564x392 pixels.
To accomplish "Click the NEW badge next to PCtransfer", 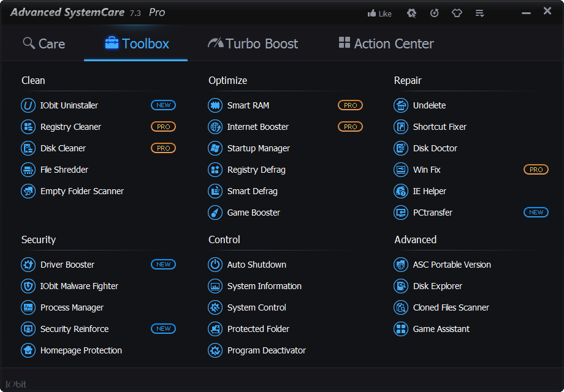I will [536, 213].
